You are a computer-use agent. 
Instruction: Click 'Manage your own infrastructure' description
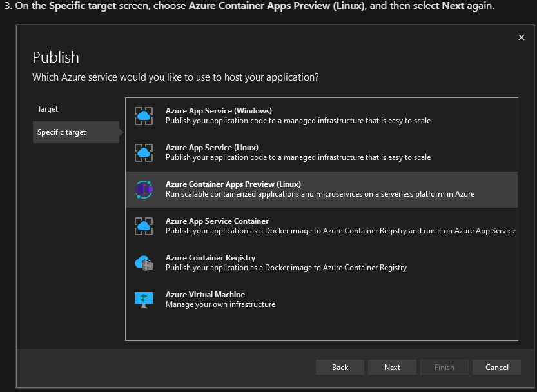click(x=220, y=304)
